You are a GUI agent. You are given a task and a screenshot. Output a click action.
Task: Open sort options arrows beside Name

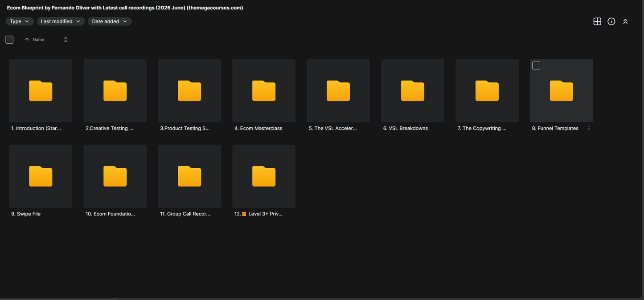coord(66,40)
